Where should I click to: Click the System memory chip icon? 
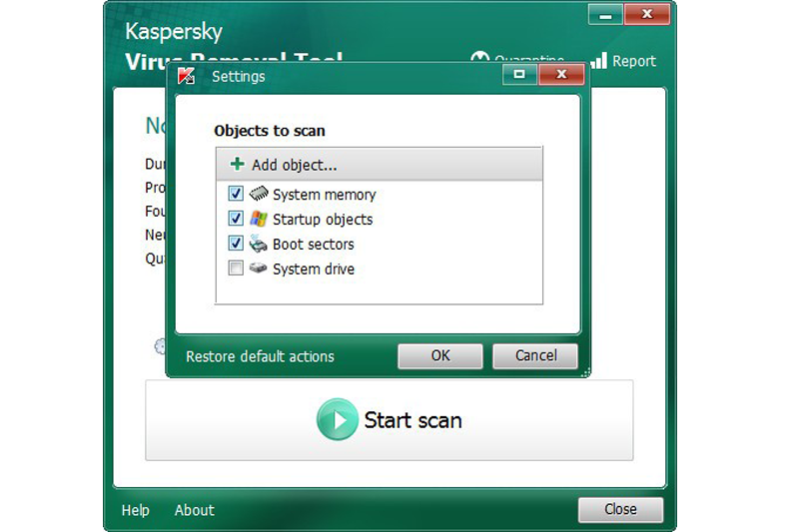(x=259, y=194)
